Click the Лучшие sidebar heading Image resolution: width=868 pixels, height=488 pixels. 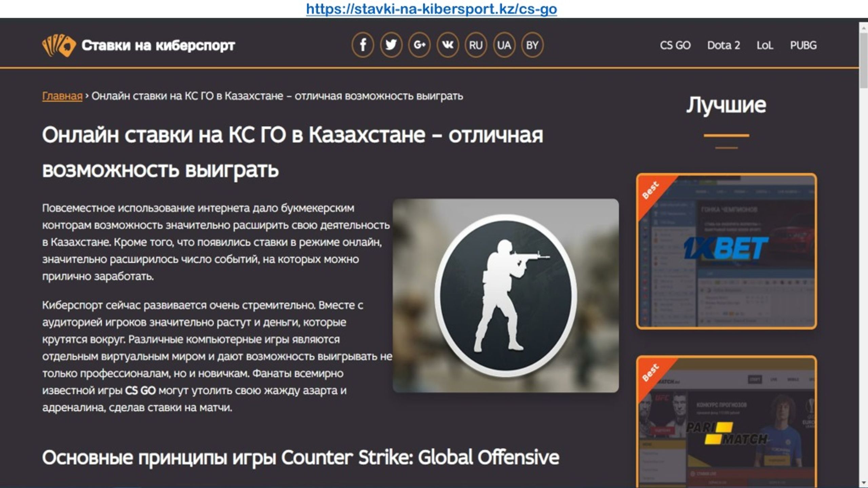[x=726, y=105]
